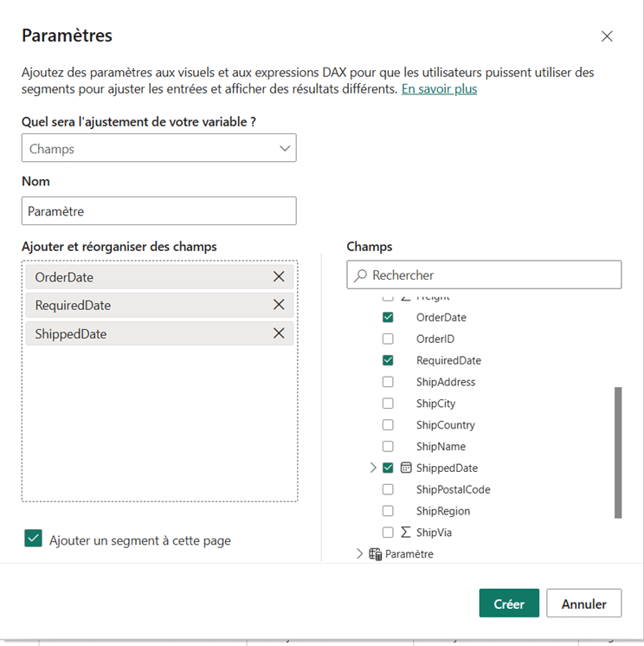Open the Champs variable type dropdown

click(x=158, y=148)
